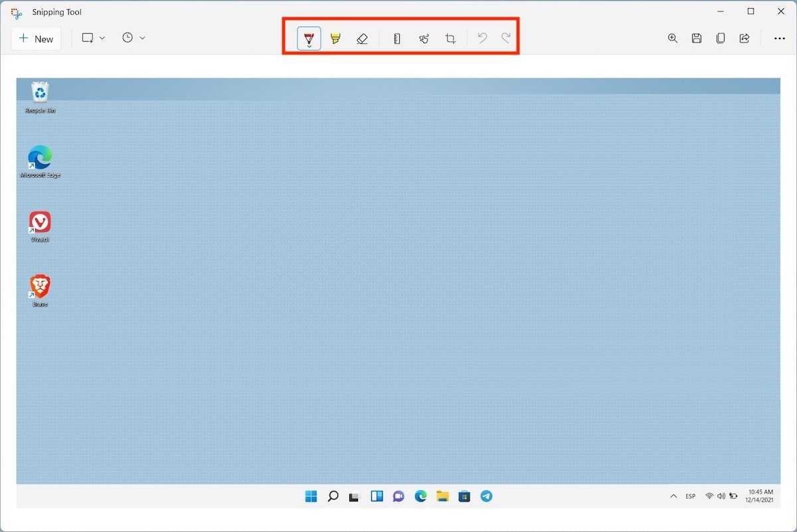
Task: Save the snip with floppy disk icon
Action: coord(697,39)
